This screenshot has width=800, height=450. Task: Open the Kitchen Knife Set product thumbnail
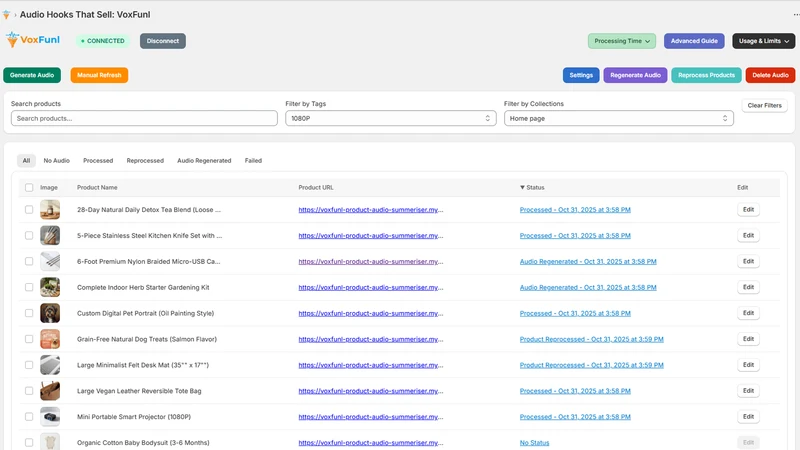tap(50, 236)
